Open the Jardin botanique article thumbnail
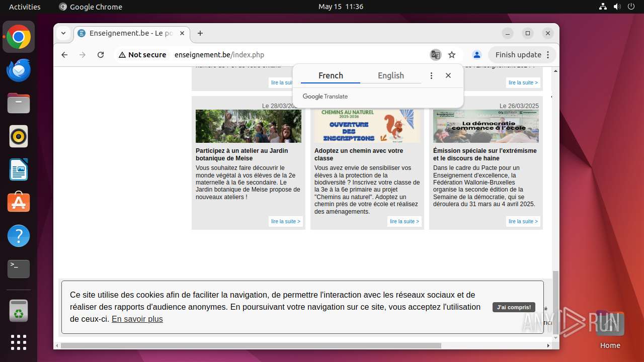This screenshot has height=362, width=644. 249,126
